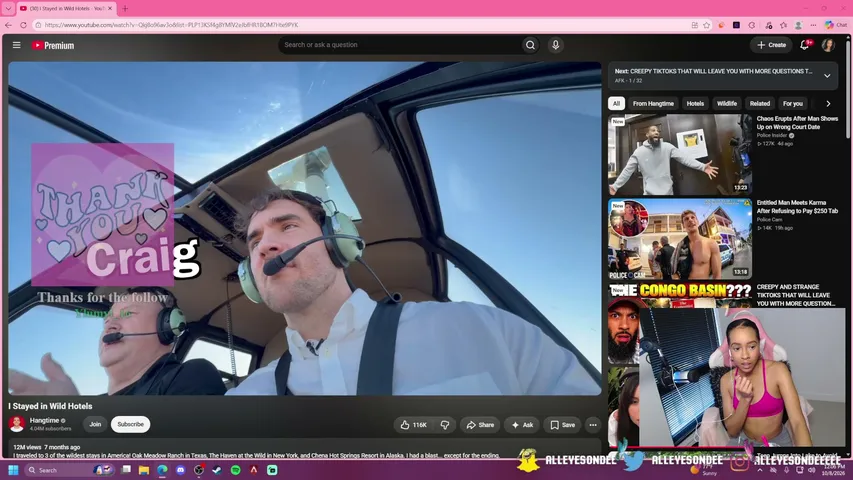Image resolution: width=853 pixels, height=480 pixels.
Task: Click the YouTube search magnifier button
Action: [530, 45]
